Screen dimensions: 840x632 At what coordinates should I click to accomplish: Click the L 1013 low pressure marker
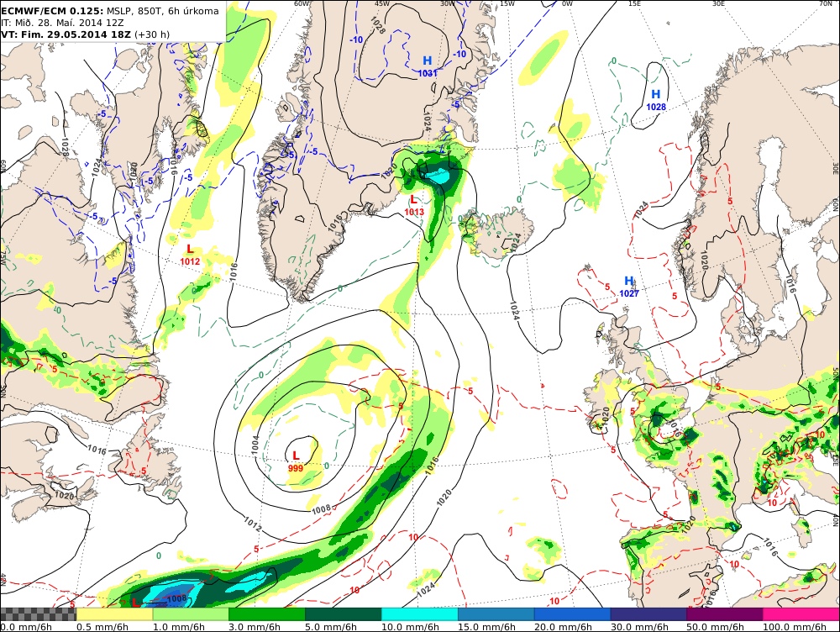[413, 205]
